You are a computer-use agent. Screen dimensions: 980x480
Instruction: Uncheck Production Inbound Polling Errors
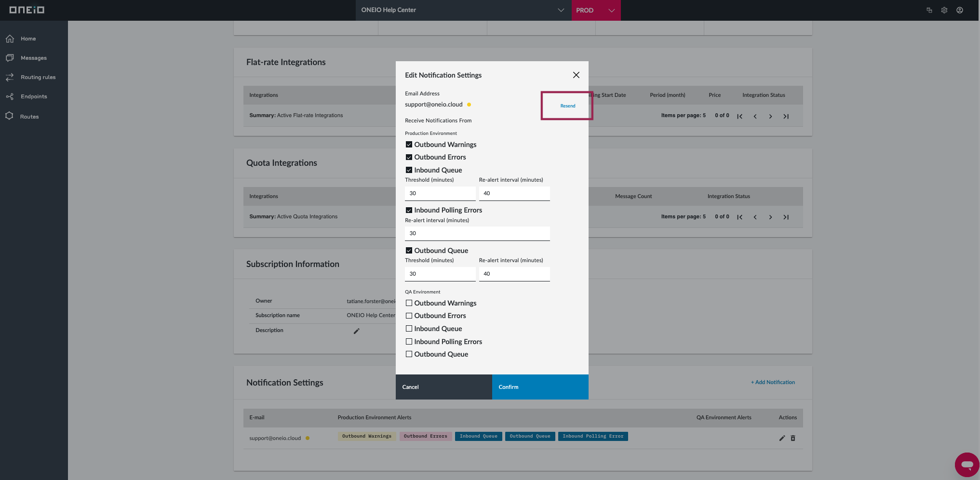409,210
